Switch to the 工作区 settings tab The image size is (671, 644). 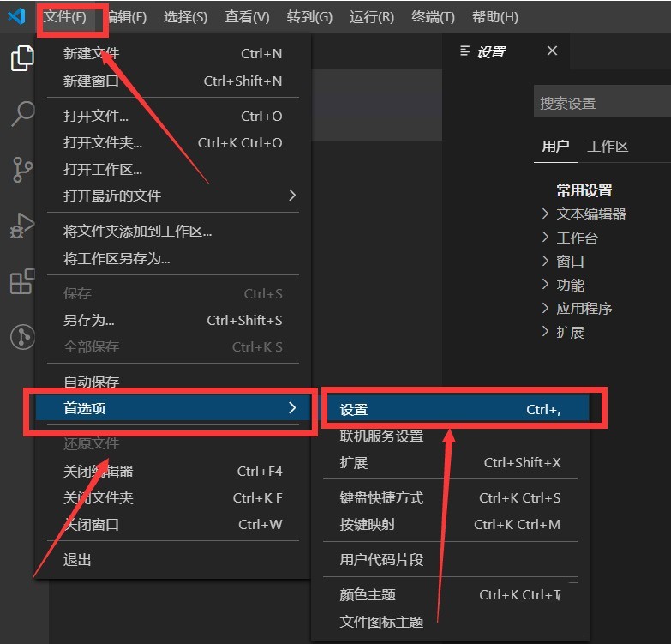pyautogui.click(x=608, y=147)
